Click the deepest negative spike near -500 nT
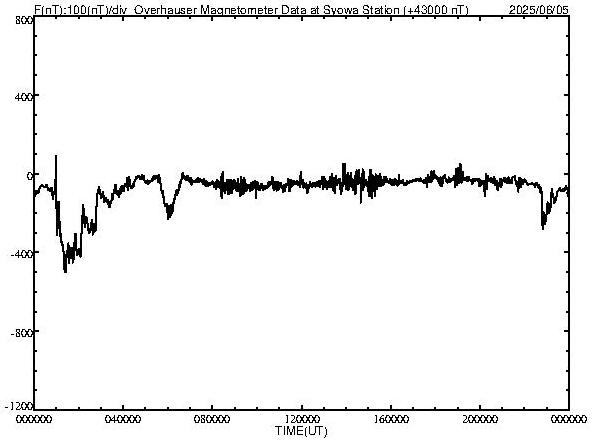Screen dimensions: 592x440 pos(65,270)
